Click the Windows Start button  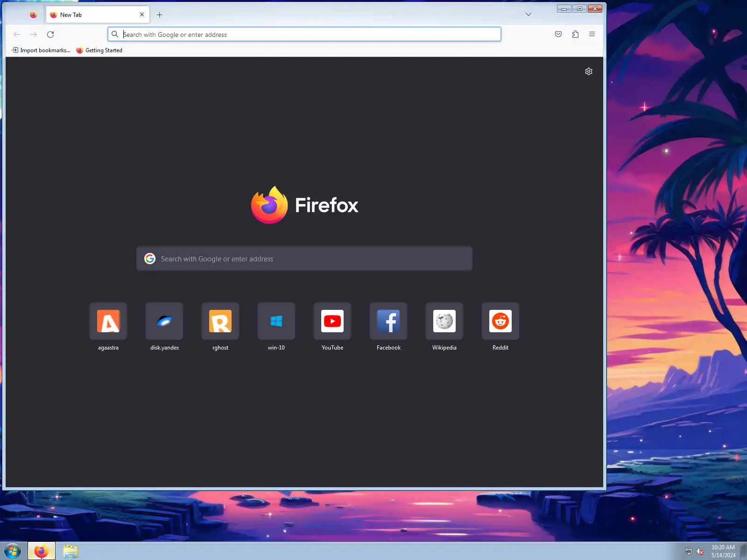click(x=13, y=551)
